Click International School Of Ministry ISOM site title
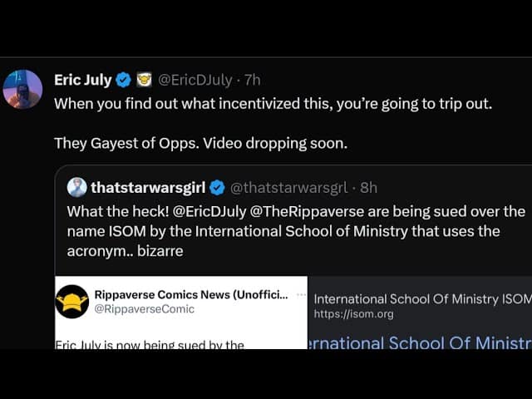 coord(423,299)
